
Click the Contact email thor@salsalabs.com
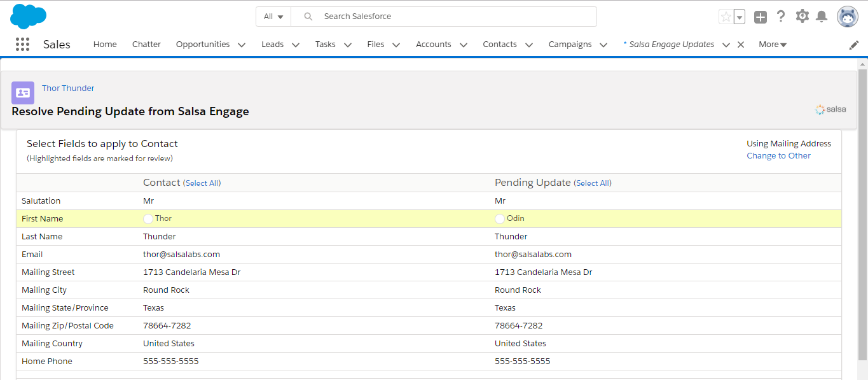point(181,254)
